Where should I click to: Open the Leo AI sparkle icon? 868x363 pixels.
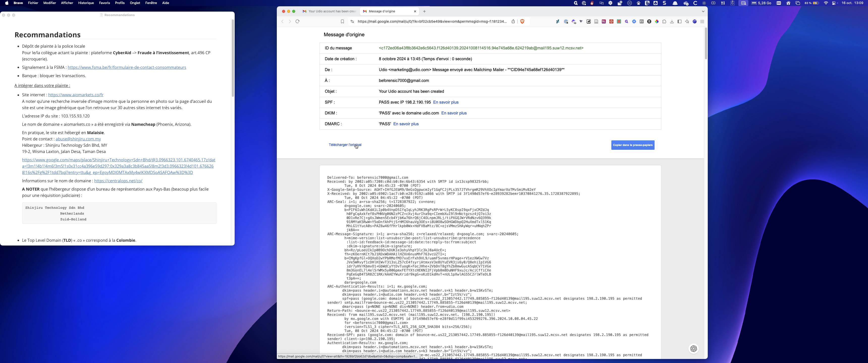(x=687, y=21)
